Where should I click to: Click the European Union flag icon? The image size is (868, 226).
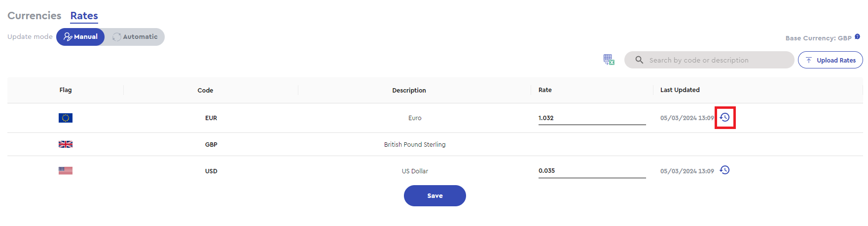click(x=66, y=118)
